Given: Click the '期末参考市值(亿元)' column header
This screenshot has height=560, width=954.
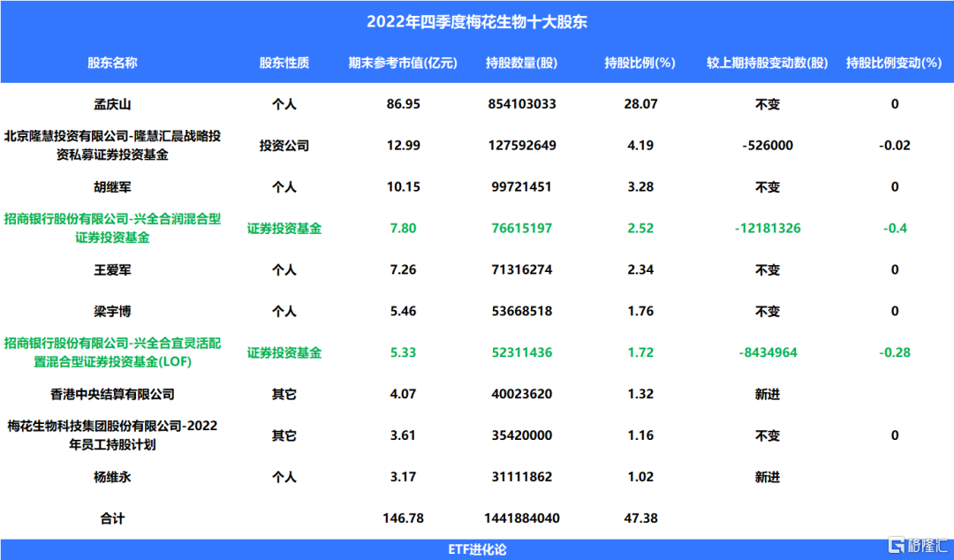Looking at the screenshot, I should coord(403,63).
